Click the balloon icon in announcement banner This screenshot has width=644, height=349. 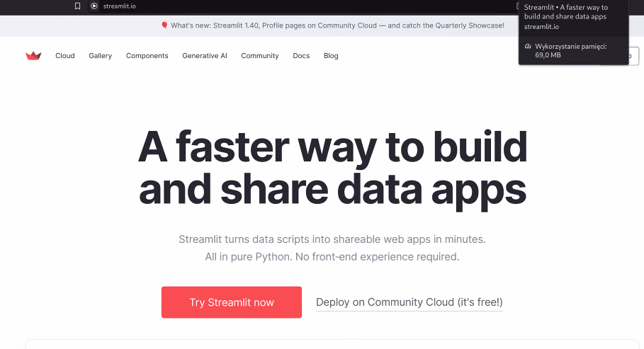point(164,25)
